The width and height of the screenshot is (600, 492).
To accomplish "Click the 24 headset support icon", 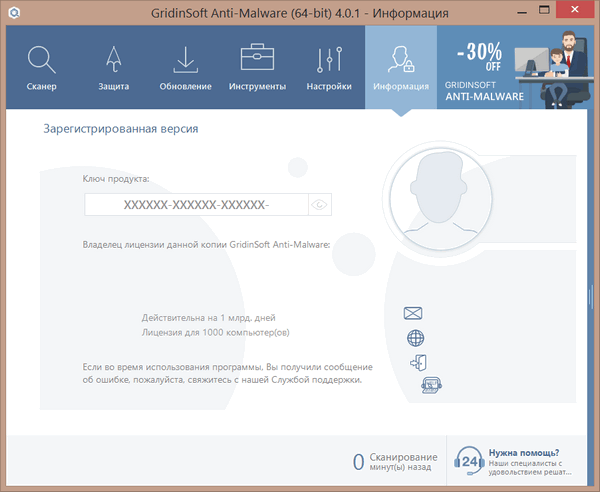I will click(x=469, y=461).
